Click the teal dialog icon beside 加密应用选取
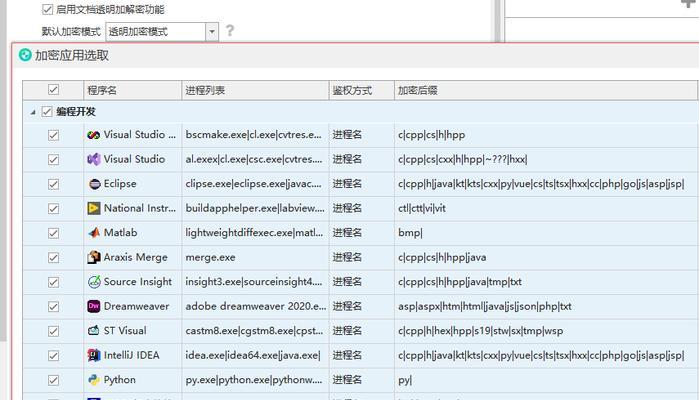This screenshot has height=400, width=699. 25,55
